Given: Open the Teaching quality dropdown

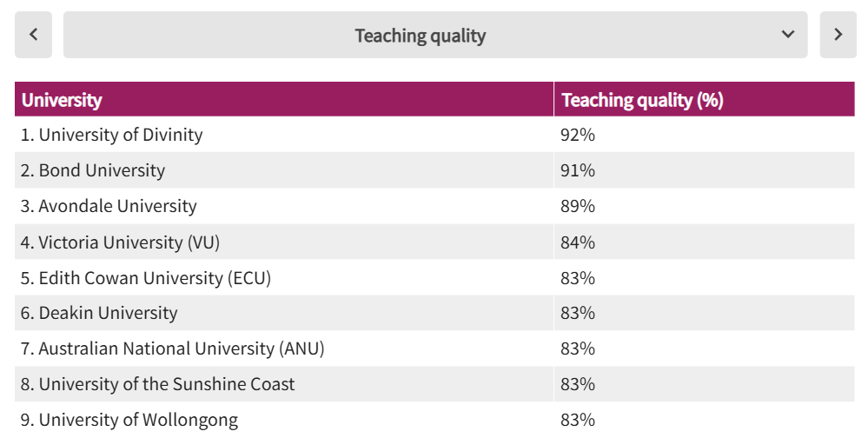Looking at the screenshot, I should tap(421, 36).
